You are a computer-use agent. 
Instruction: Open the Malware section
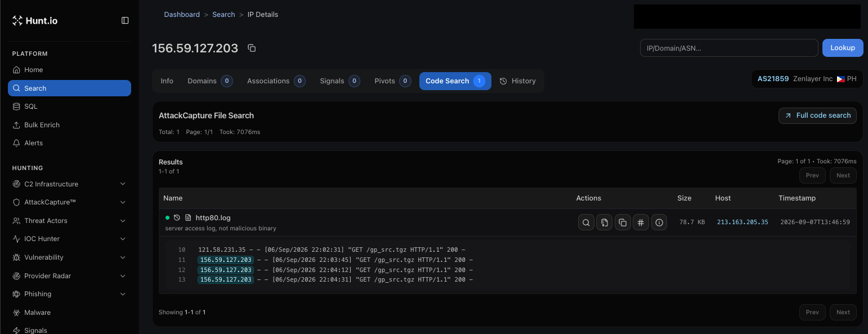69,313
